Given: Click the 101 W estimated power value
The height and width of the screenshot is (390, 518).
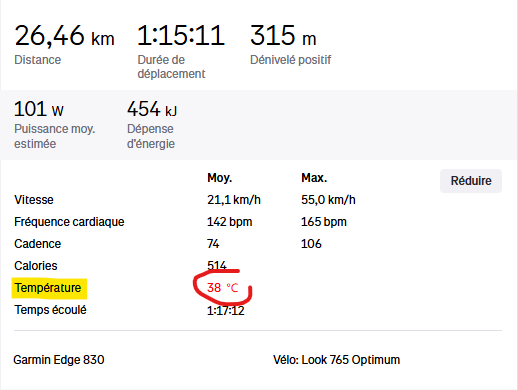Looking at the screenshot, I should click(x=39, y=109).
